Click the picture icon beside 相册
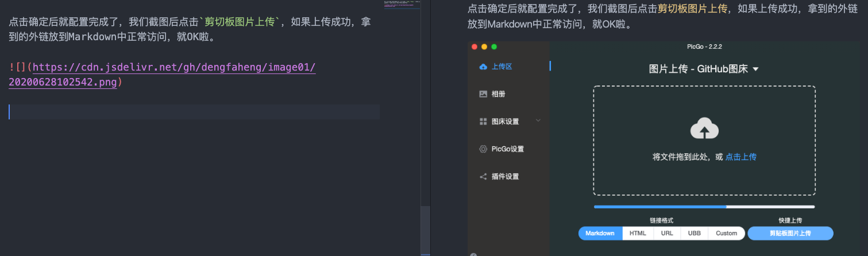This screenshot has height=256, width=868. 483,94
